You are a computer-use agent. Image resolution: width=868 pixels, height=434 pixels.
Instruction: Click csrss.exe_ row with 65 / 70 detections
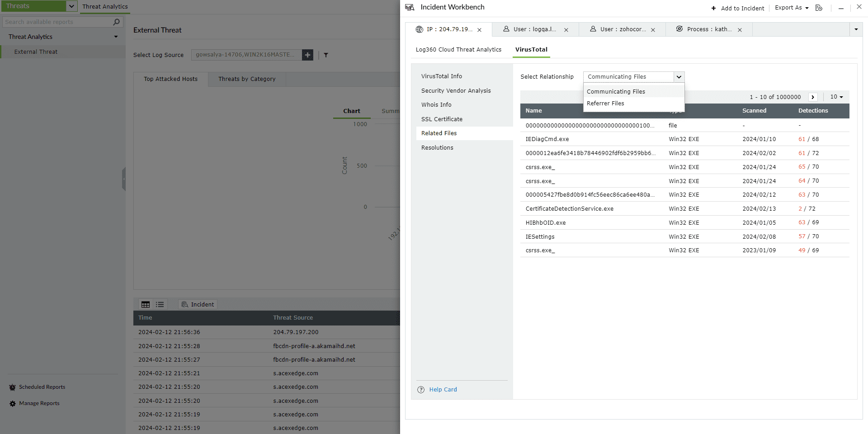684,167
